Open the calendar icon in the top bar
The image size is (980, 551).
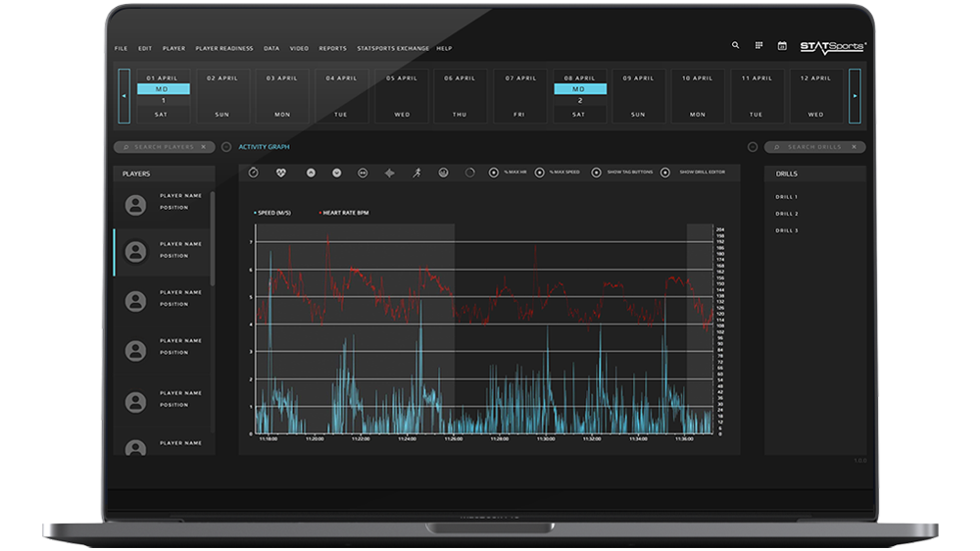click(782, 45)
